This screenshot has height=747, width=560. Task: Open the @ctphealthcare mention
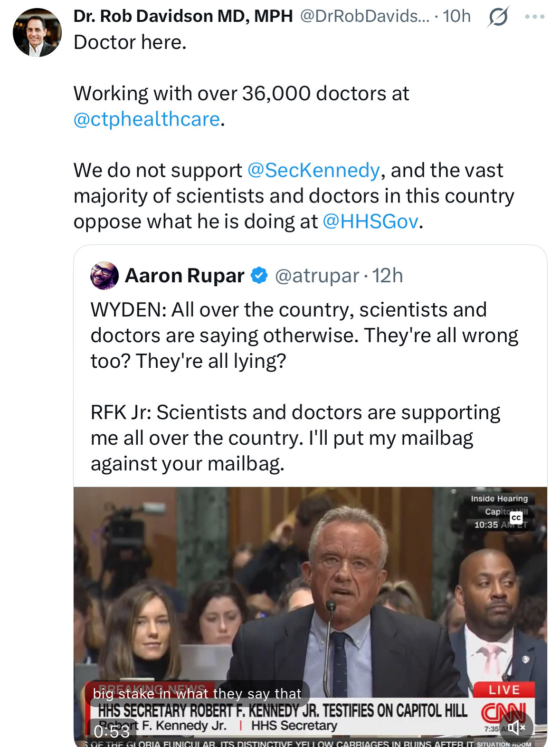tap(147, 119)
